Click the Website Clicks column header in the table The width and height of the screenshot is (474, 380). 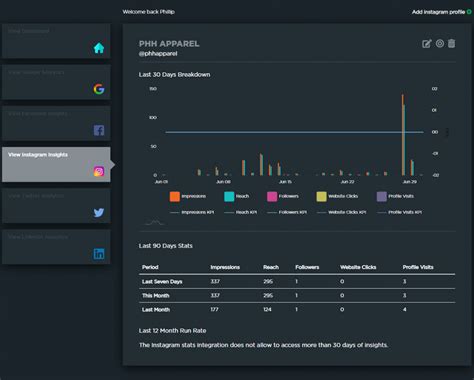pyautogui.click(x=358, y=267)
